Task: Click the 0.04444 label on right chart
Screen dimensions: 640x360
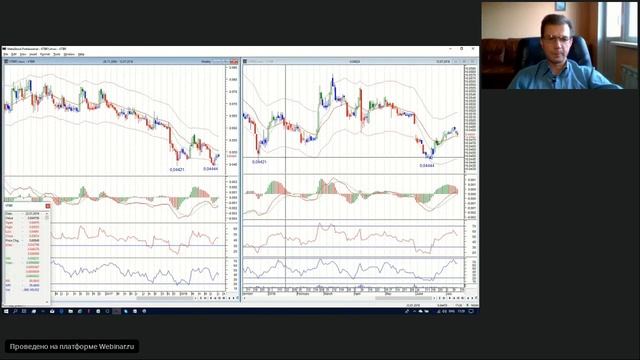Action: pyautogui.click(x=427, y=165)
